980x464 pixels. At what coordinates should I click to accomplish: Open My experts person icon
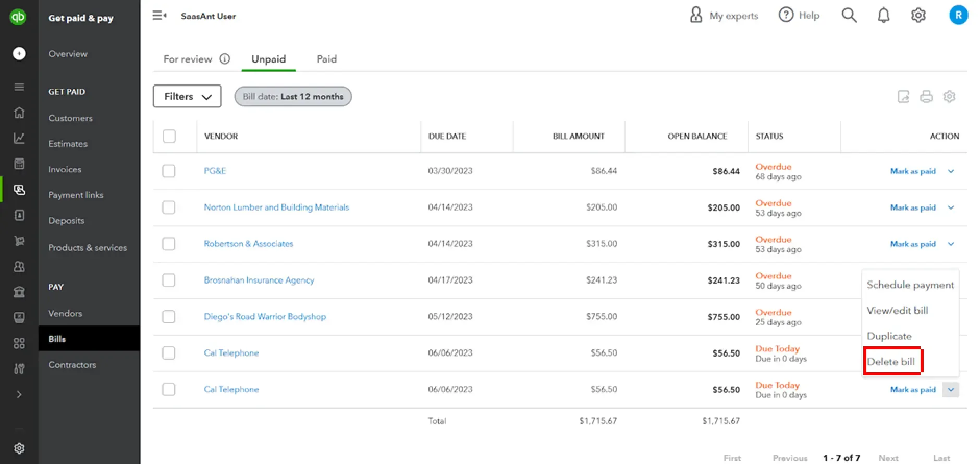tap(696, 15)
